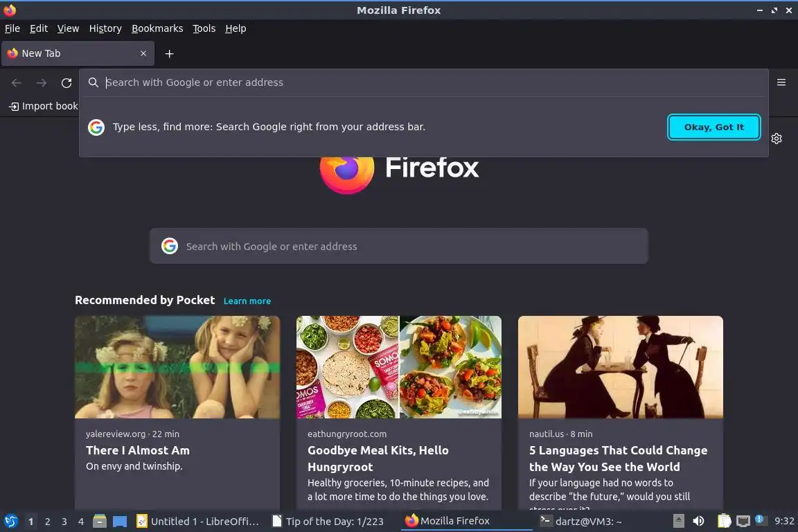798x532 pixels.
Task: Switch to workspace 3
Action: (x=64, y=522)
